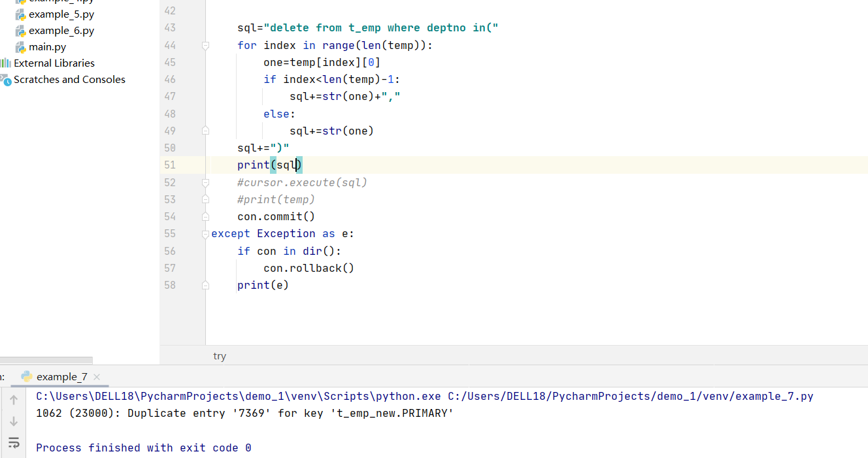
Task: Click the line 'con.commit()' in the editor
Action: tap(276, 216)
